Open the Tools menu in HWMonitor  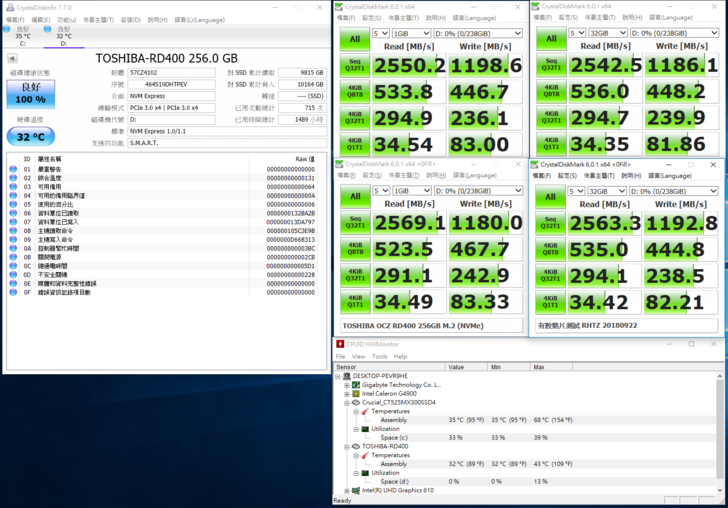click(x=380, y=356)
